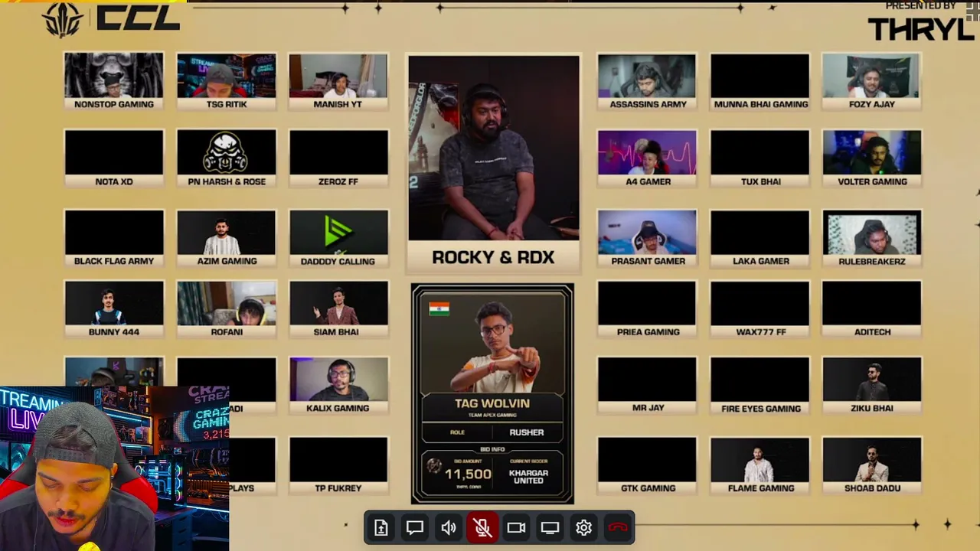Click the Ziku Bhai video tile
Screen dimensions: 980x551
pos(872,386)
